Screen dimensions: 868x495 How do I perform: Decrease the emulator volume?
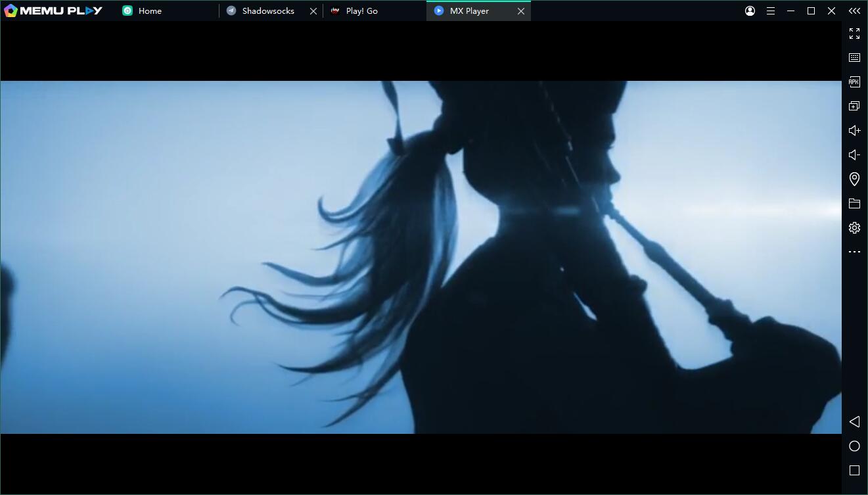point(854,154)
